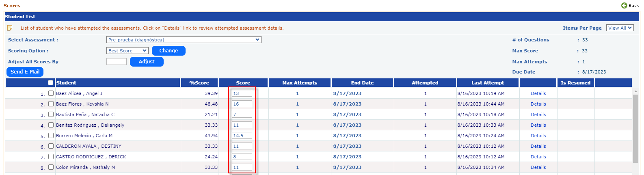The width and height of the screenshot is (644, 175).
Task: Click the Adjust button
Action: [x=147, y=62]
